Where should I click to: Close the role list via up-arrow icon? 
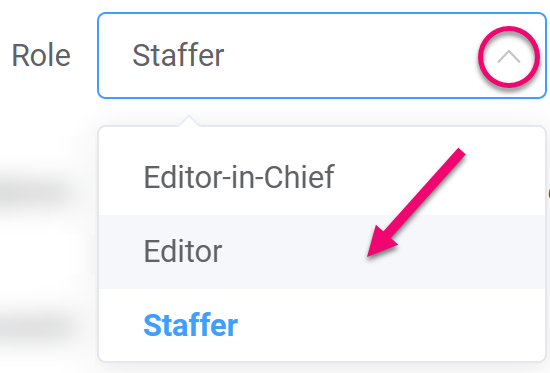(x=509, y=56)
